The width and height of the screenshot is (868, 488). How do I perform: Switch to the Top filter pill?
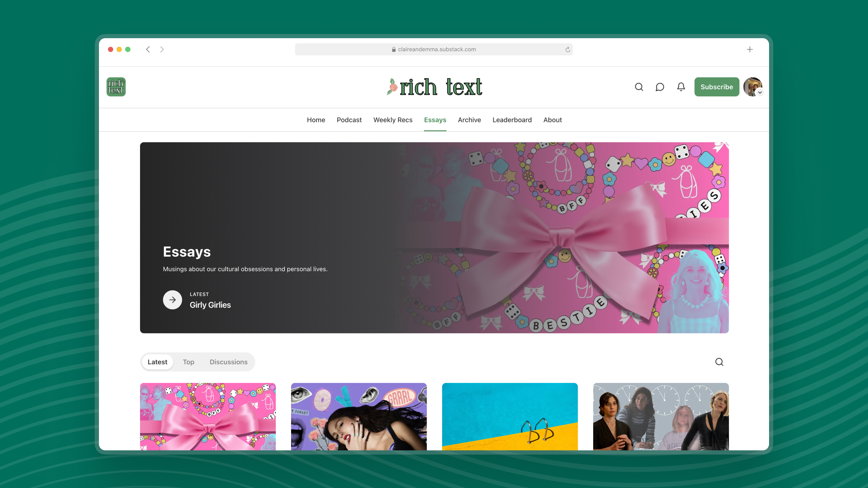pos(188,362)
